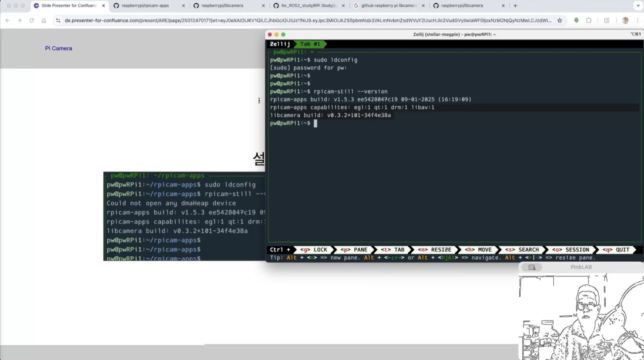
Task: Open a new browser tab
Action: (515, 6)
